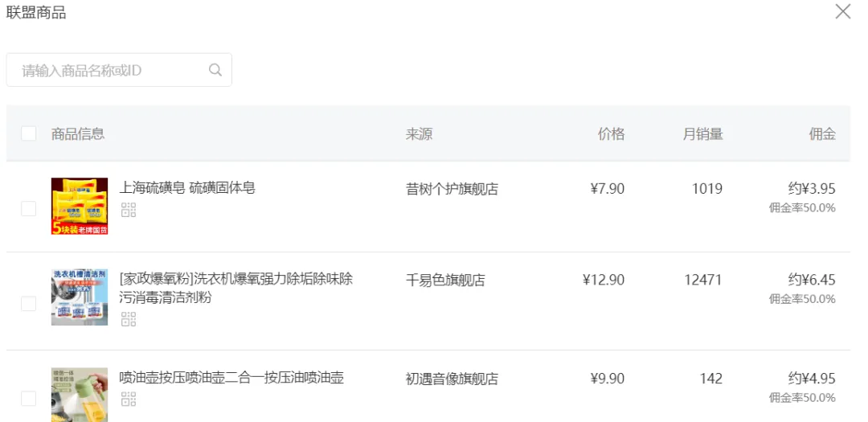This screenshot has width=868, height=422.
Task: Click QR code icon under 上海硫磺皂 product
Action: click(129, 210)
